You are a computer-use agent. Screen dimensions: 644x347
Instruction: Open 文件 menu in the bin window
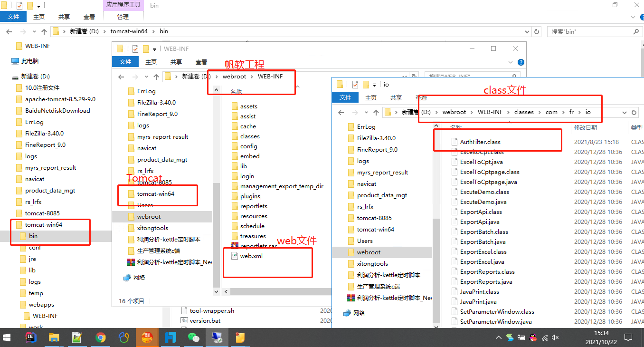(13, 17)
